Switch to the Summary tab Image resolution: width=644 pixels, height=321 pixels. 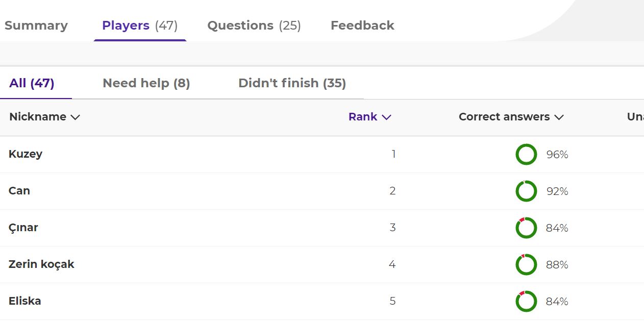36,26
